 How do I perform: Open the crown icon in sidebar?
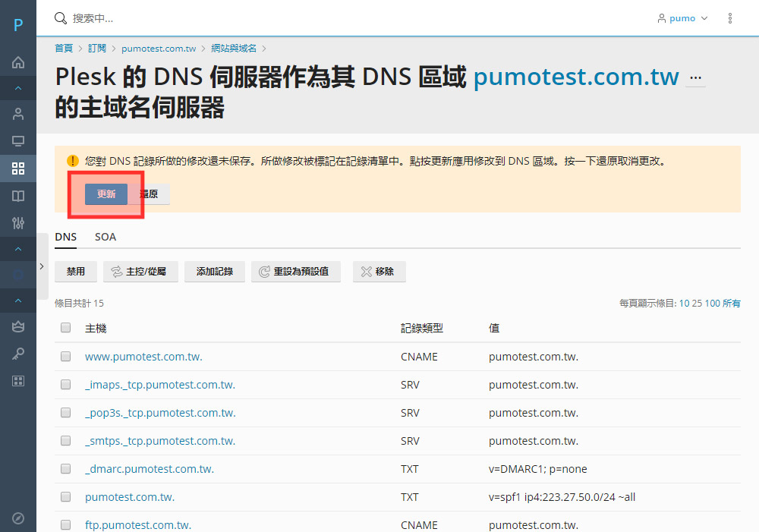[x=18, y=327]
